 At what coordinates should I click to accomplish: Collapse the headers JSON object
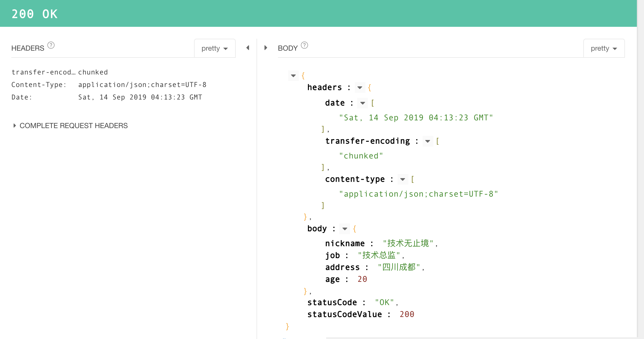coord(360,88)
